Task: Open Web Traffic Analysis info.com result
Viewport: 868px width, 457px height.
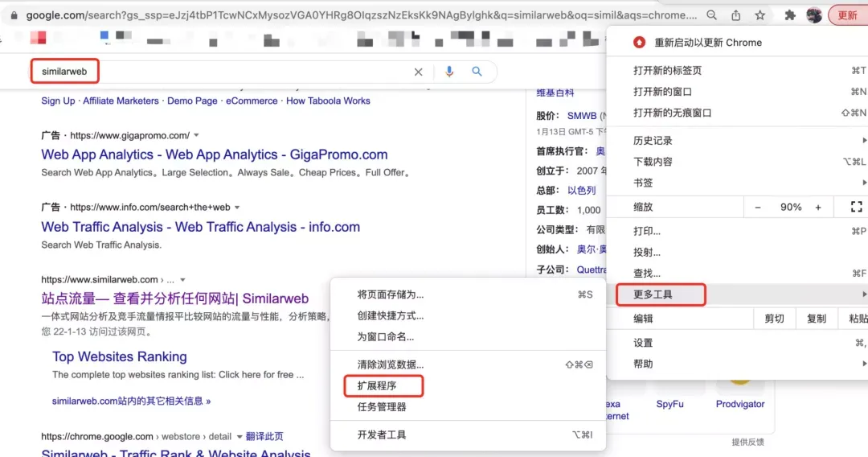Action: [200, 227]
